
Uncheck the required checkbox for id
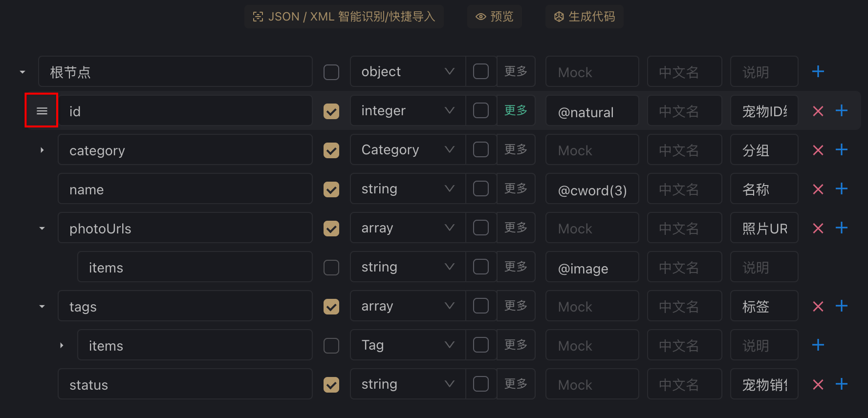pos(331,111)
